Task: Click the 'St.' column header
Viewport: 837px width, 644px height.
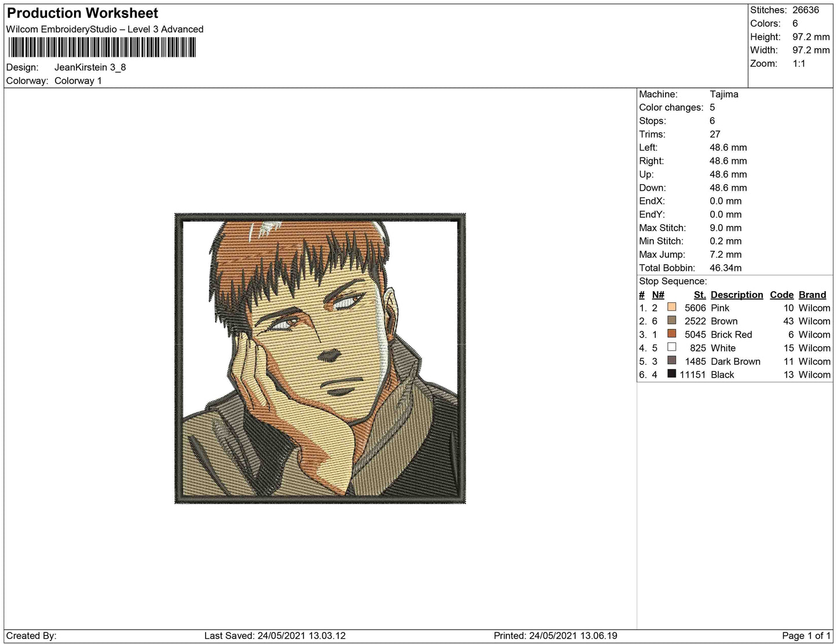Action: (700, 295)
